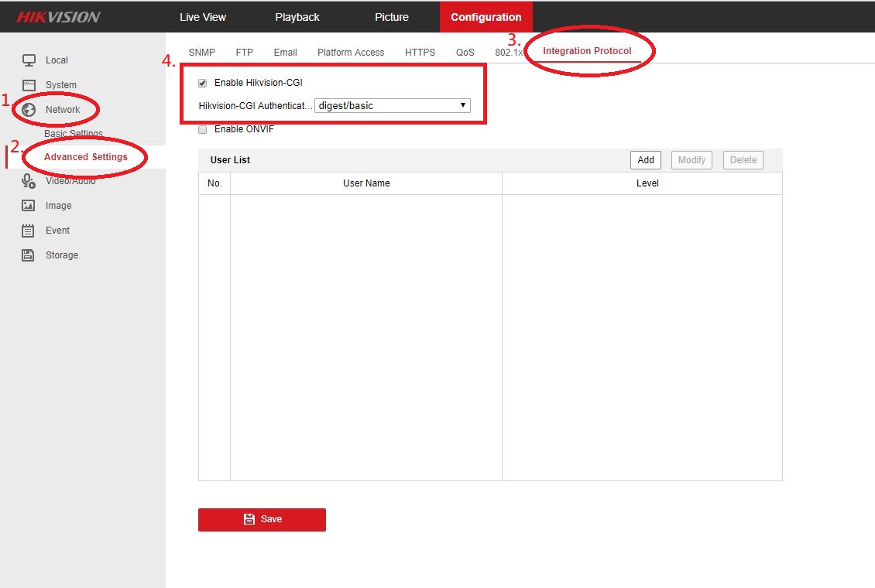The height and width of the screenshot is (588, 875).
Task: Open Image in the sidebar
Action: pos(59,206)
